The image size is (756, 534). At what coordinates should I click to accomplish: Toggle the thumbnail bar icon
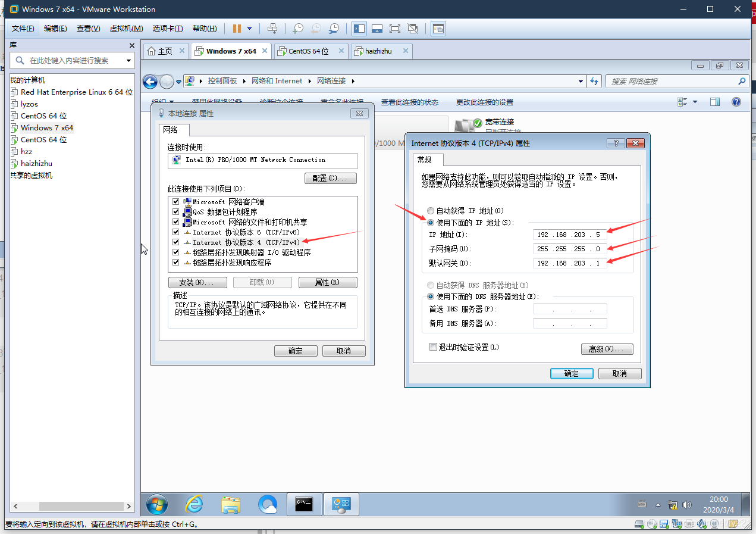[377, 29]
